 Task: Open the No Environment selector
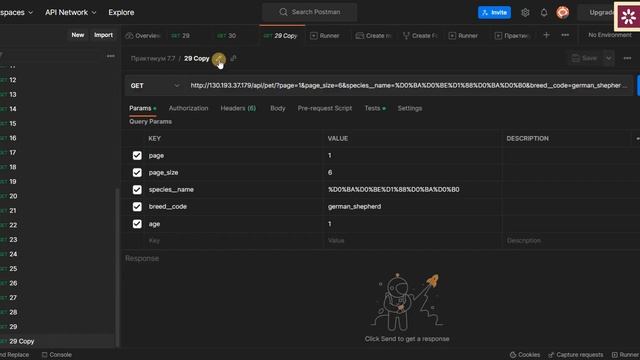tap(610, 35)
